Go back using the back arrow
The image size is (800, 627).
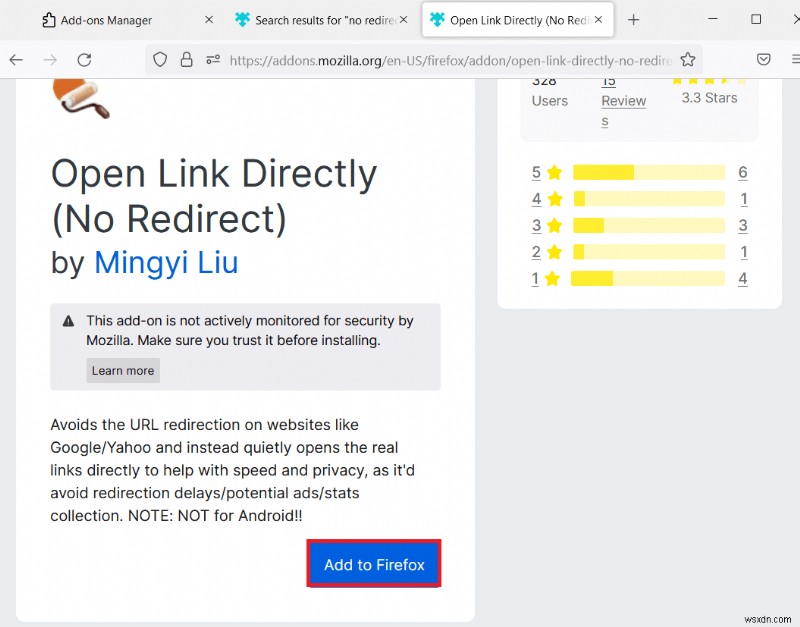click(x=16, y=60)
